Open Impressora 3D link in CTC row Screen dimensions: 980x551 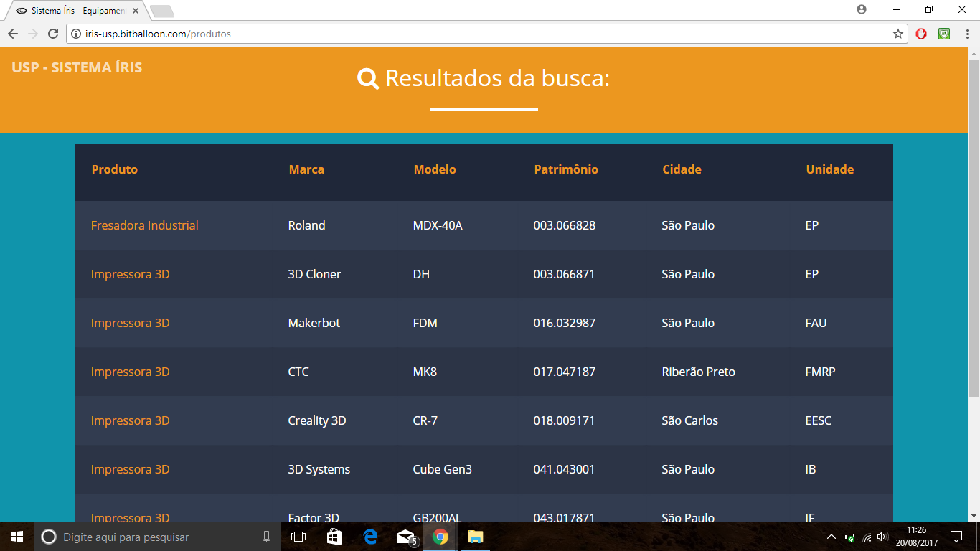[x=130, y=372]
